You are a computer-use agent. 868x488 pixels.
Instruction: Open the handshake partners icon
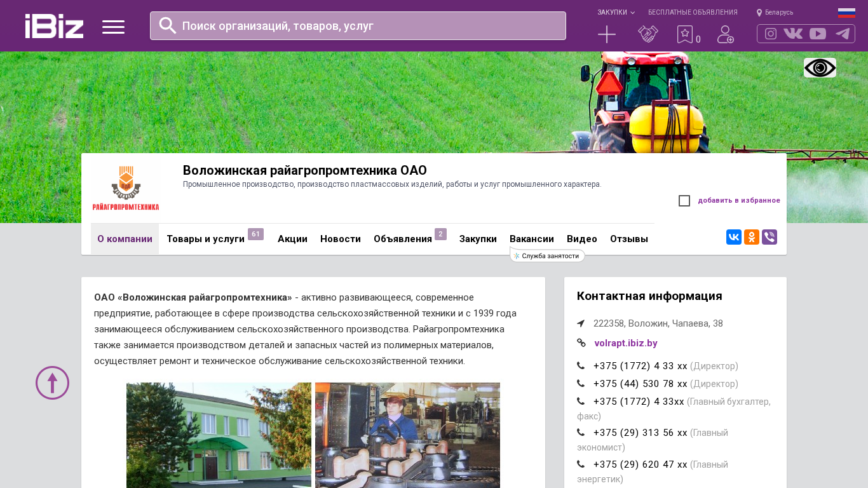(648, 34)
